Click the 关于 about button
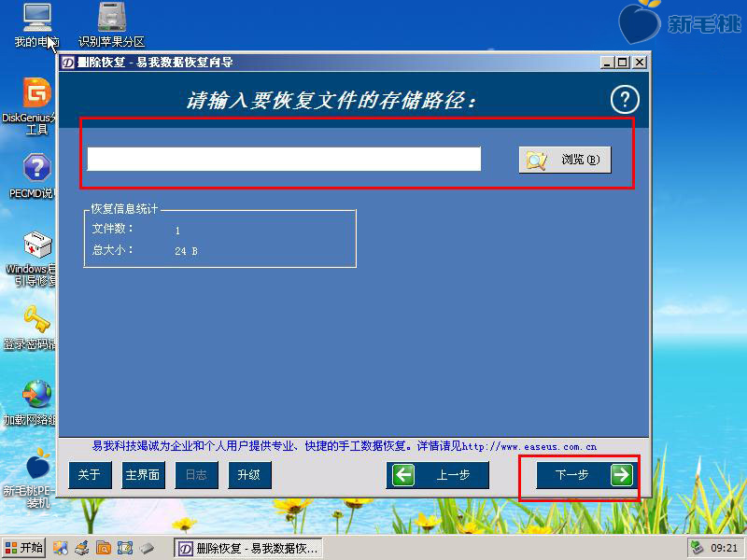The height and width of the screenshot is (560, 747). pos(90,475)
